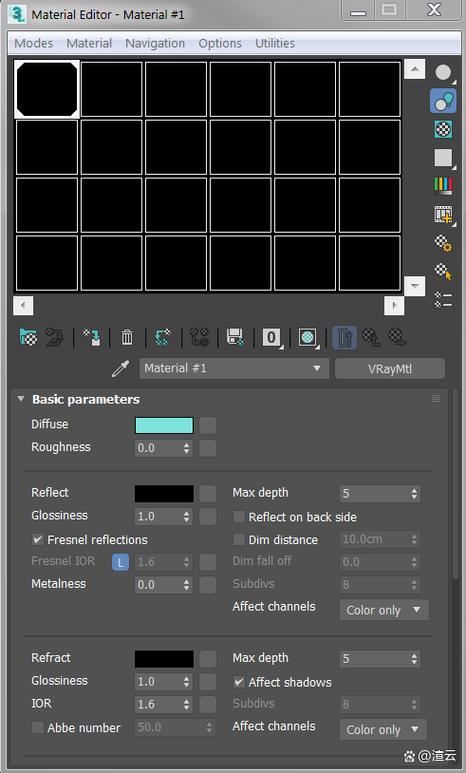Toggle the Backlight icon in side toolbar

coord(443,101)
